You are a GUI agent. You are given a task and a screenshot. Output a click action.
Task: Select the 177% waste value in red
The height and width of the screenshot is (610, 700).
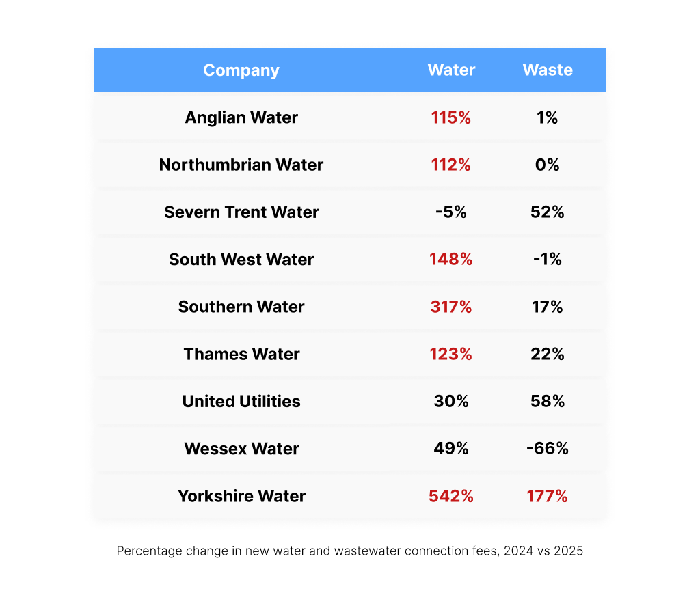click(548, 496)
